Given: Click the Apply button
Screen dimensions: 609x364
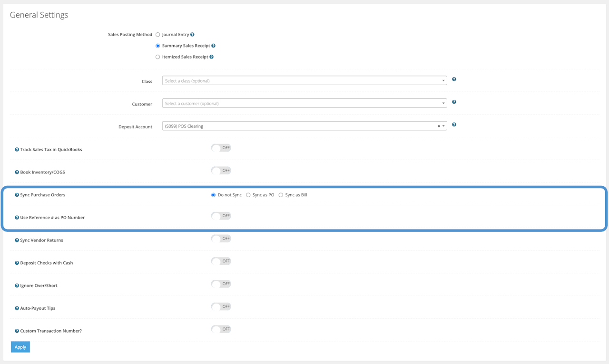Looking at the screenshot, I should click(20, 347).
